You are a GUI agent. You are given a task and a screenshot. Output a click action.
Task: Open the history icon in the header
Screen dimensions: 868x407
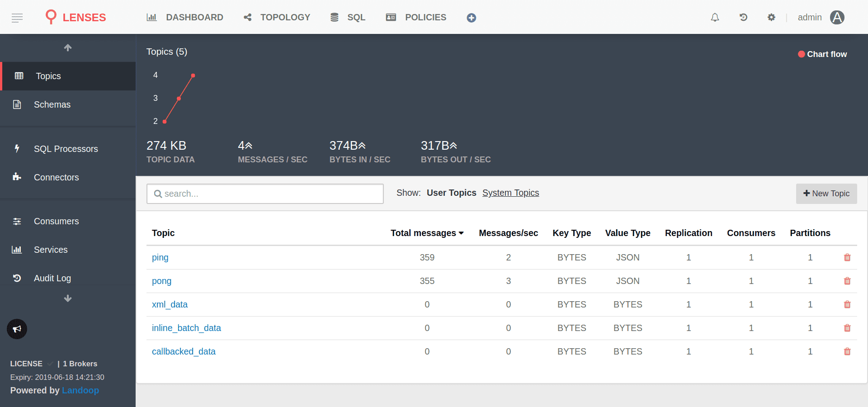click(x=743, y=17)
